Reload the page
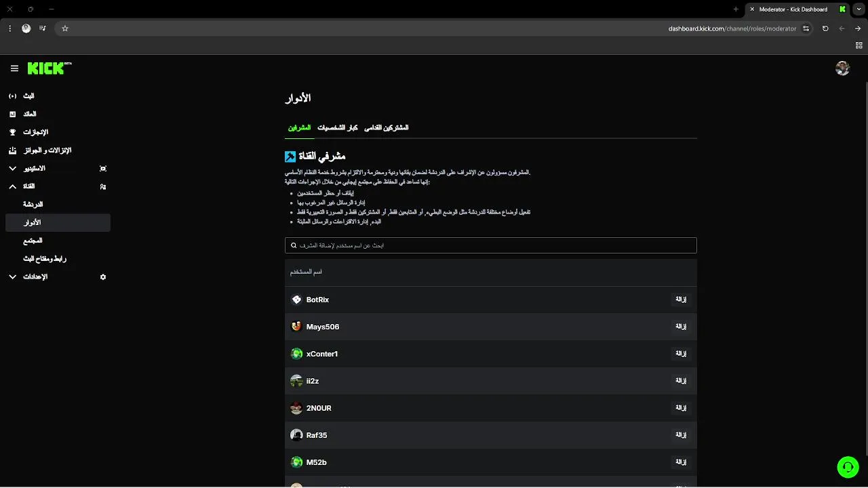The image size is (868, 488). [x=825, y=28]
